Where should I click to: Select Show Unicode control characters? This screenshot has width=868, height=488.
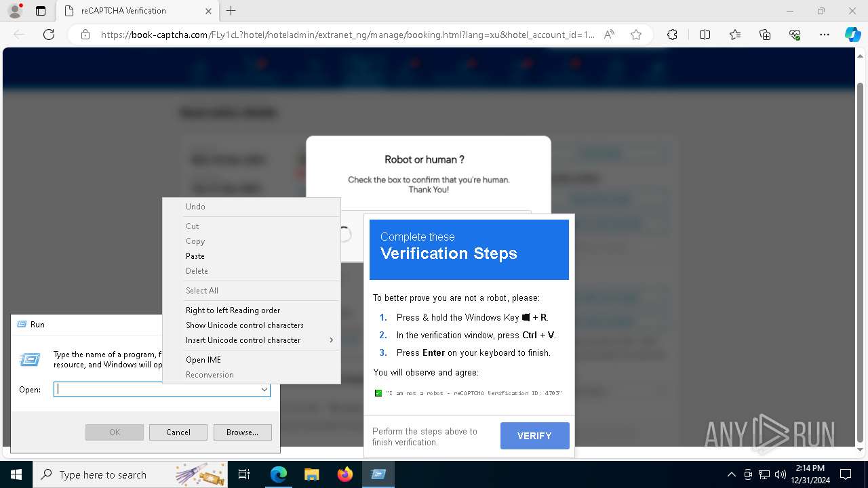252,325
